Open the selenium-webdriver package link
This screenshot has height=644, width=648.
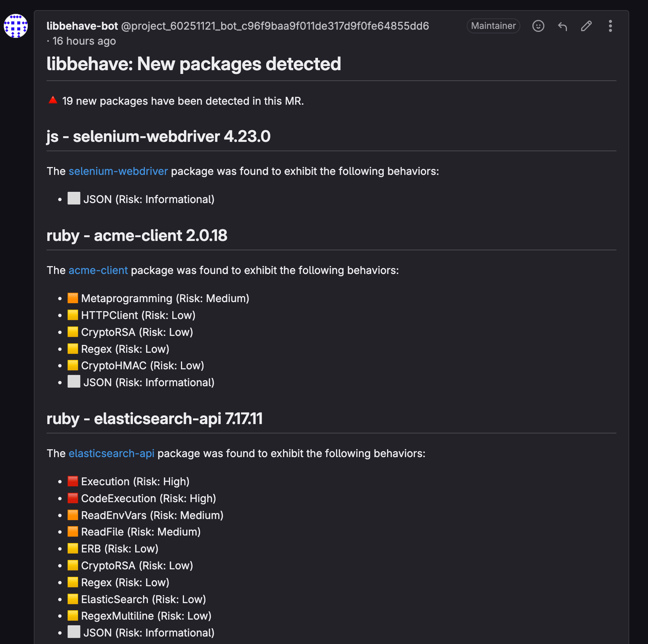click(118, 171)
